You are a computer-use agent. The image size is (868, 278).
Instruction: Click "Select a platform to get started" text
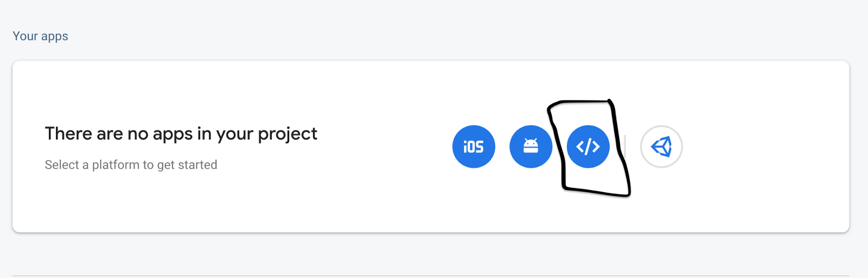[x=131, y=165]
